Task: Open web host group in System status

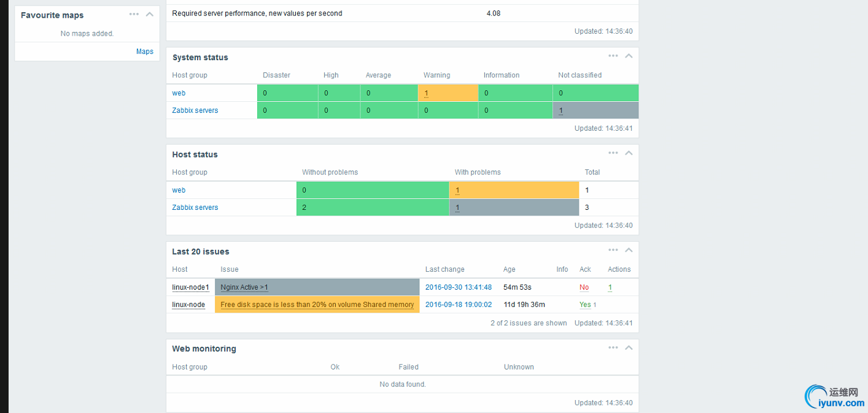Action: (179, 93)
